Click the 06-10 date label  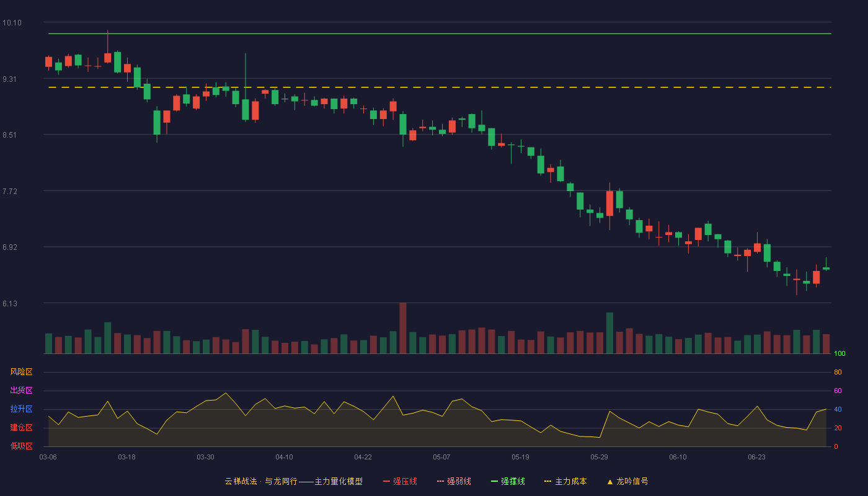click(678, 457)
